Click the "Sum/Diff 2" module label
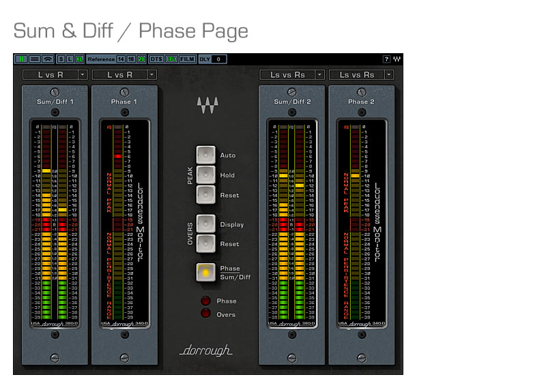The image size is (546, 392). [x=292, y=102]
